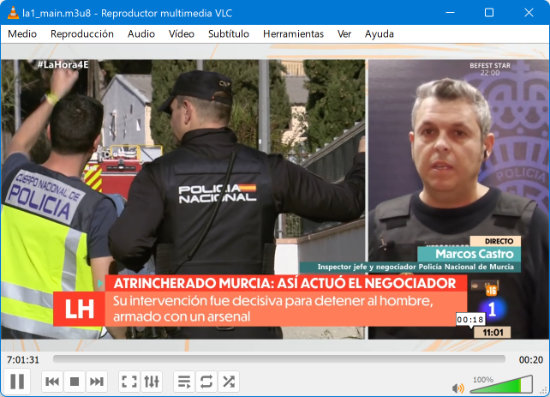Mute audio via the speaker icon

tap(458, 388)
